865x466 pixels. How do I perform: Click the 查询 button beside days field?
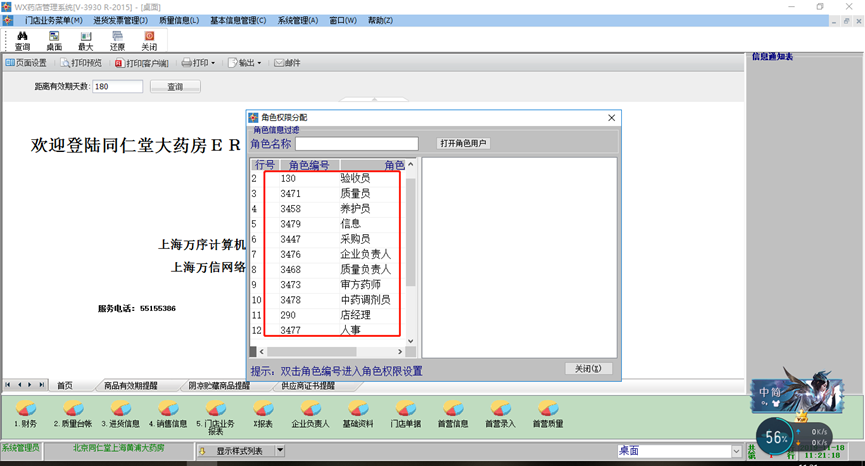[x=175, y=87]
